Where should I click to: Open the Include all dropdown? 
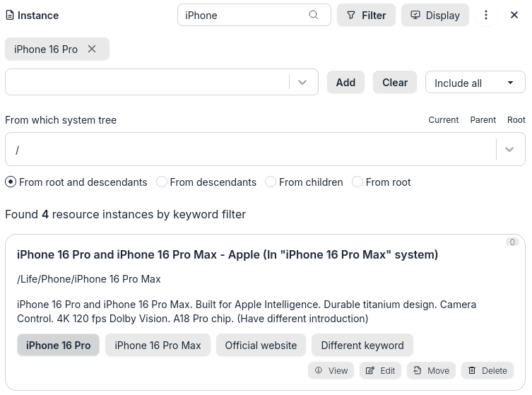(475, 83)
